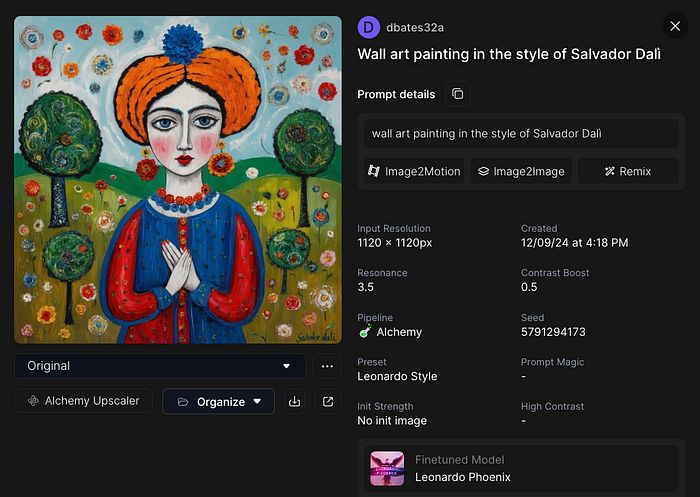The width and height of the screenshot is (700, 497).
Task: Open the dbates32a user avatar
Action: 369,27
